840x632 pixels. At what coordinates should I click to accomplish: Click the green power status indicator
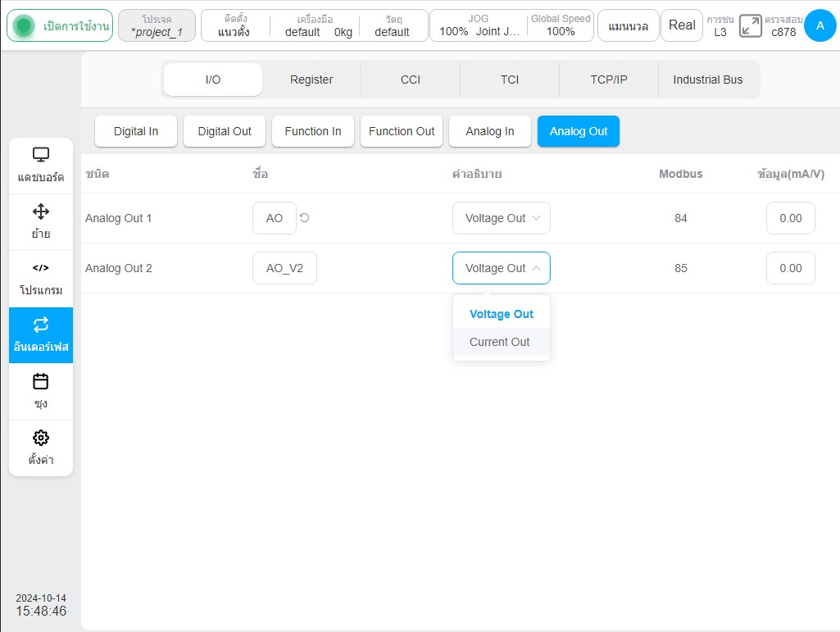point(24,25)
